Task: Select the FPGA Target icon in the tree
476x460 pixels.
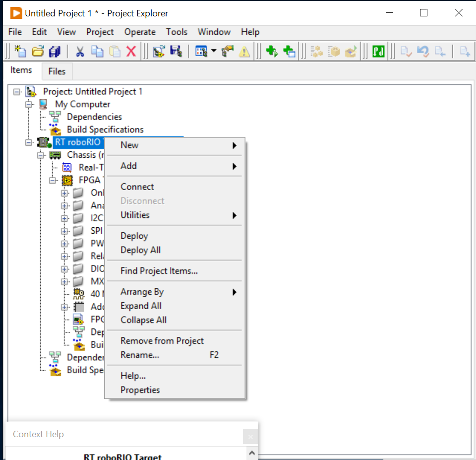Action: point(67,180)
